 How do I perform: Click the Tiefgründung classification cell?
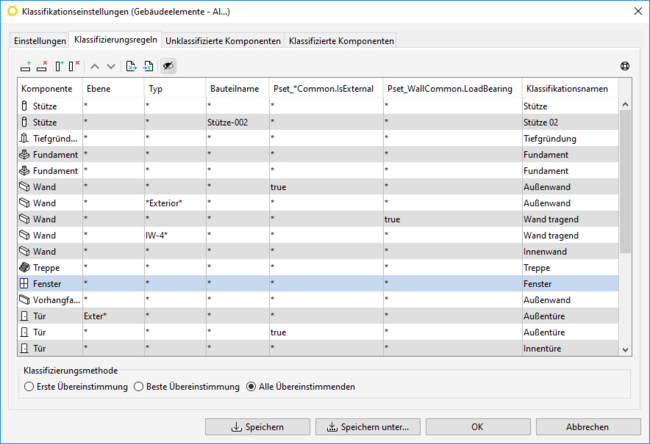point(570,138)
